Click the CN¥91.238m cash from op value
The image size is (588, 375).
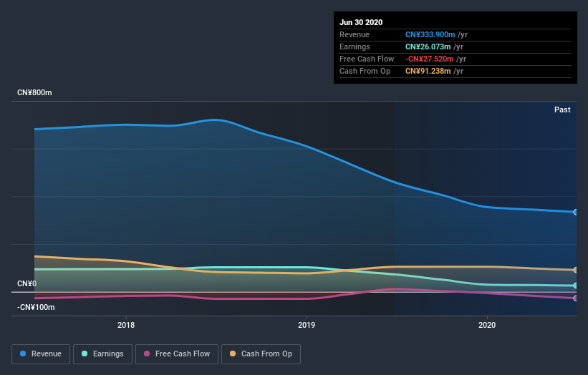coord(428,71)
